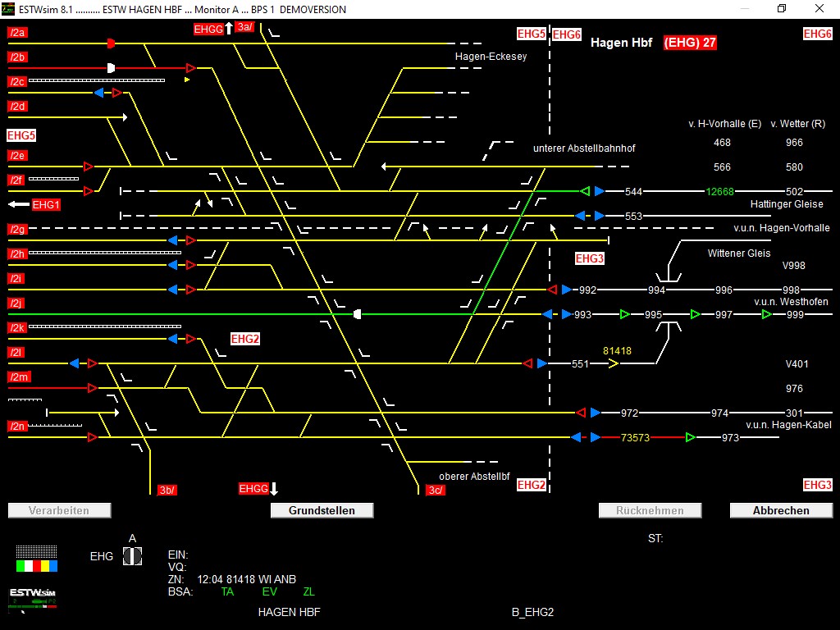Select track label /2i
This screenshot has width=840, height=630.
pos(16,279)
